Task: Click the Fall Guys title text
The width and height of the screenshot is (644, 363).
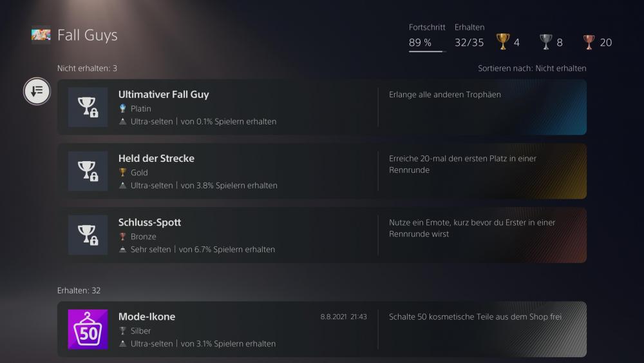Action: (88, 35)
